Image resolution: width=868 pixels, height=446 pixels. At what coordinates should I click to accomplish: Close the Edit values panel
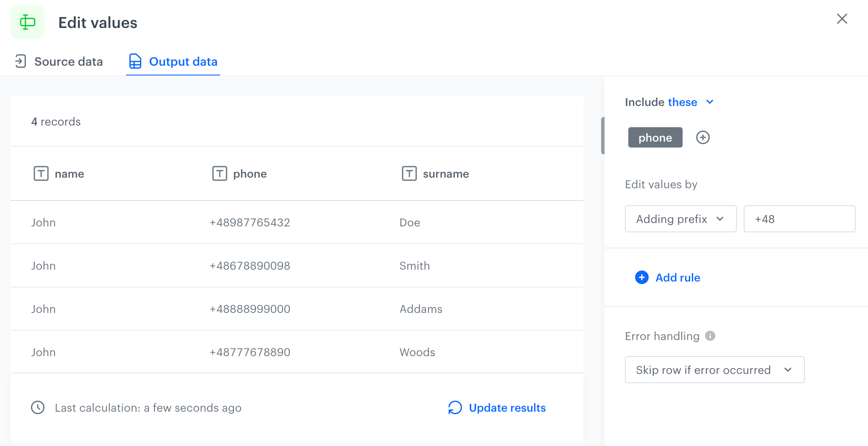842,19
